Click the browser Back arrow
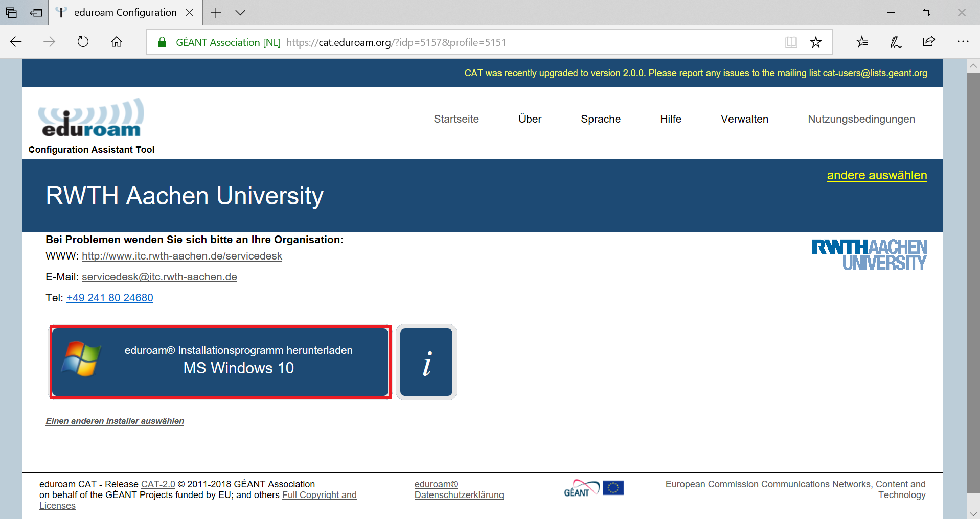The width and height of the screenshot is (980, 519). (x=16, y=42)
